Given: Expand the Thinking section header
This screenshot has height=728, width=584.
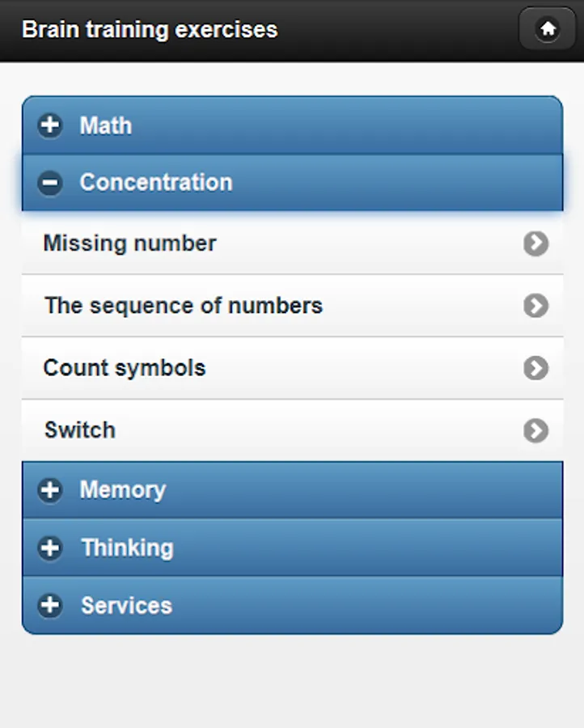Looking at the screenshot, I should pos(291,548).
